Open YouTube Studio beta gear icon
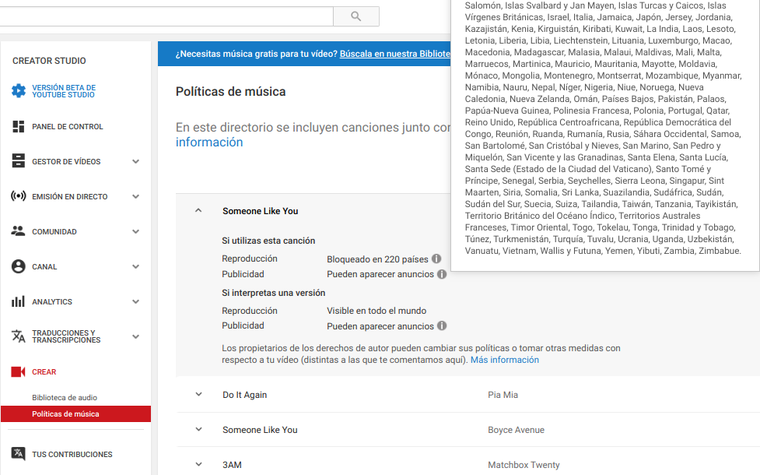Screen dimensions: 760x475 (18, 91)
